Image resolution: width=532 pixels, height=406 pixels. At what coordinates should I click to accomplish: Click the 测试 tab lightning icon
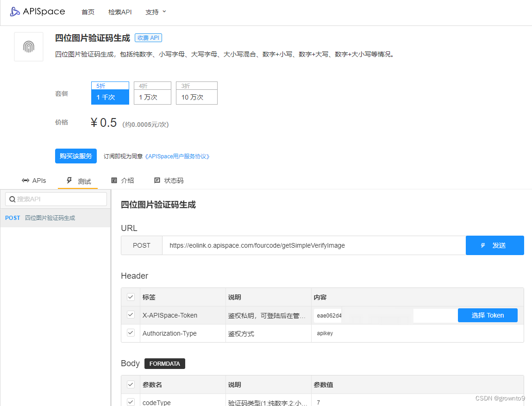pyautogui.click(x=69, y=180)
